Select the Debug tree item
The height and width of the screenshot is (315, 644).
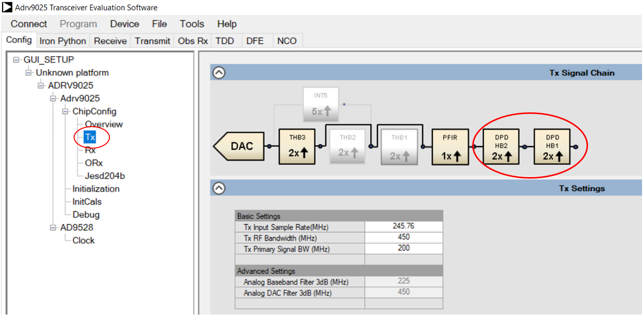pyautogui.click(x=86, y=214)
